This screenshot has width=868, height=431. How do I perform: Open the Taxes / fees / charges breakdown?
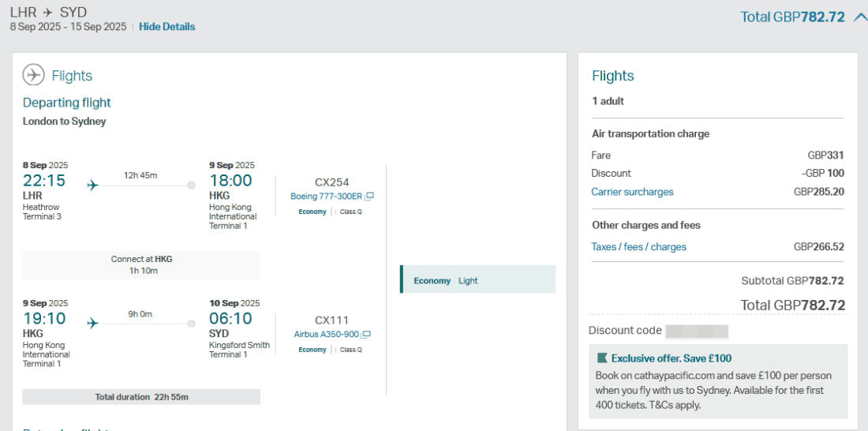coord(638,247)
